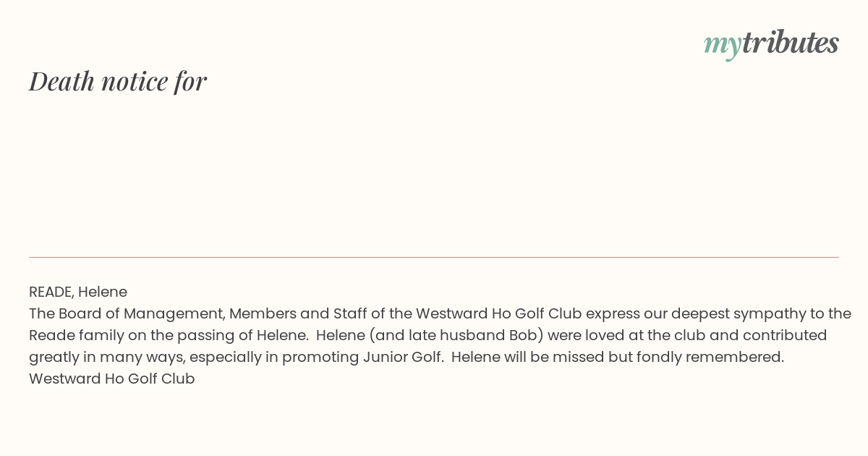The height and width of the screenshot is (456, 868).
Task: Select the "READE, Helene" name line
Action: click(78, 292)
